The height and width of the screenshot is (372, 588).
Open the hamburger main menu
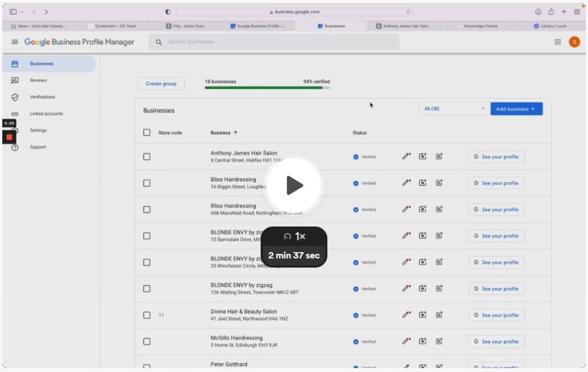pos(14,42)
